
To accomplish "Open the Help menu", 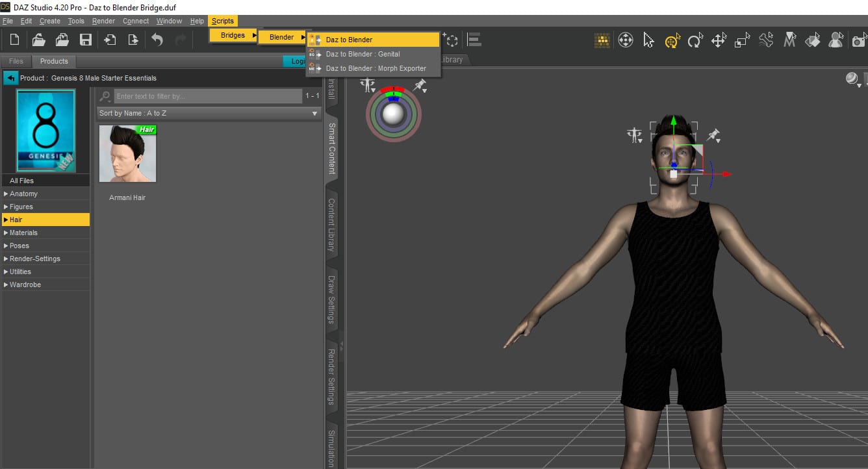I will 197,21.
